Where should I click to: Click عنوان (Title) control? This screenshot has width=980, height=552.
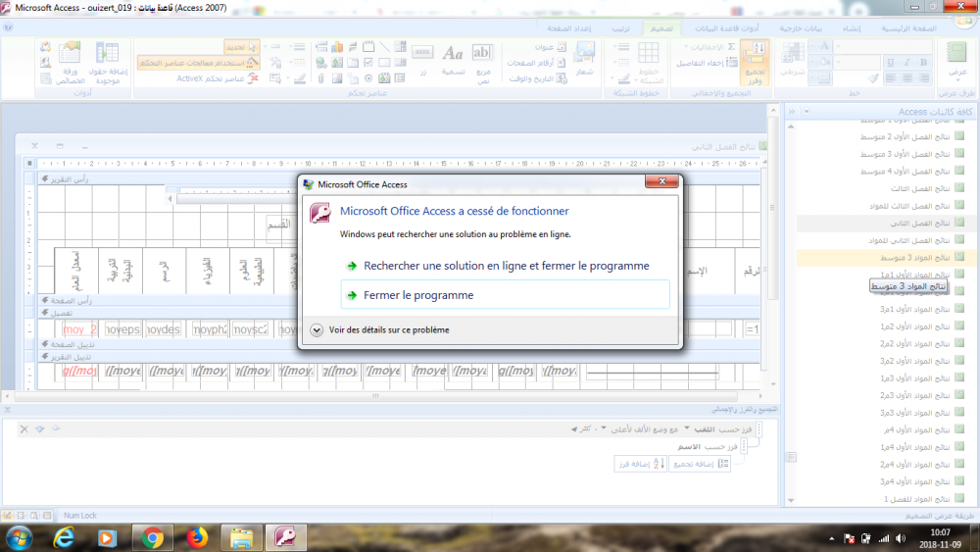(550, 47)
